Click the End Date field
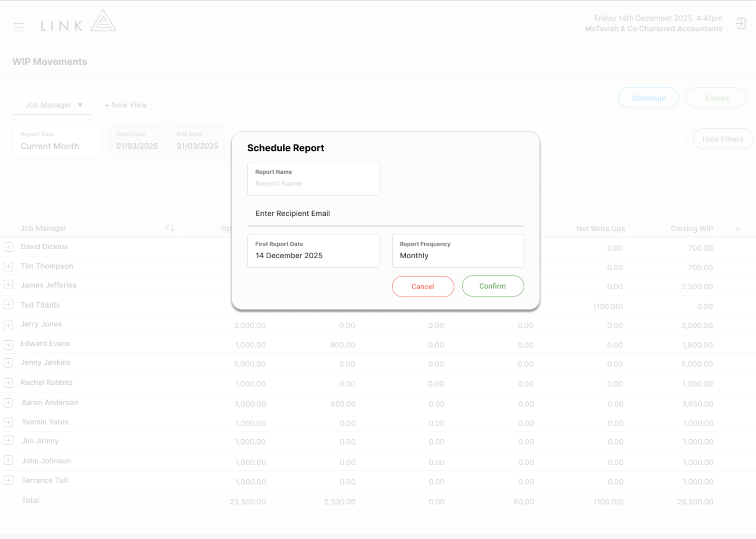The image size is (756, 539). pyautogui.click(x=198, y=141)
